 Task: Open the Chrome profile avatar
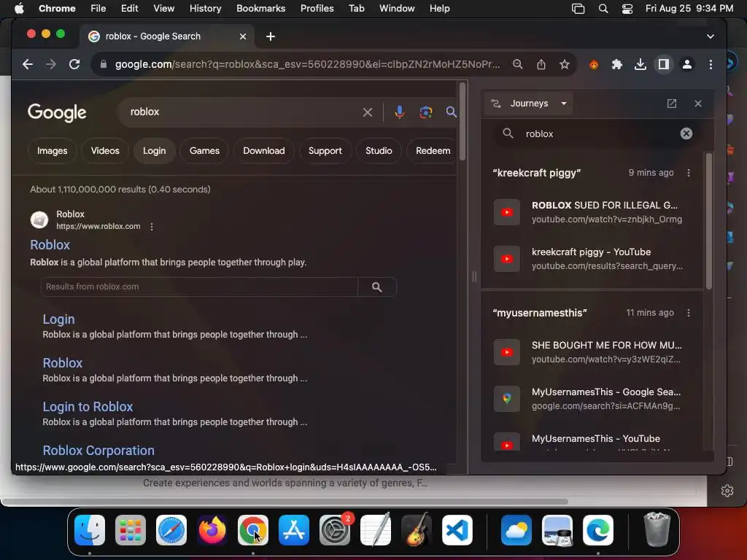tap(687, 64)
